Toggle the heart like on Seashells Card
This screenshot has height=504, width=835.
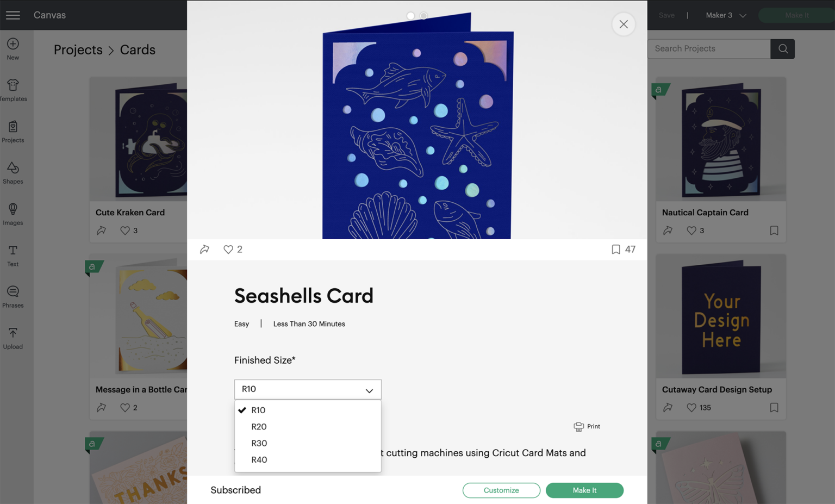228,249
